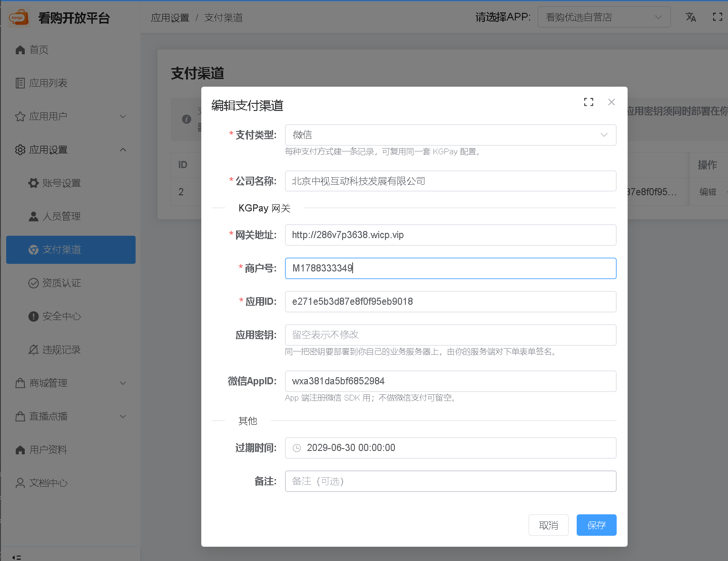Click the 直播点播 bag icon

click(20, 416)
